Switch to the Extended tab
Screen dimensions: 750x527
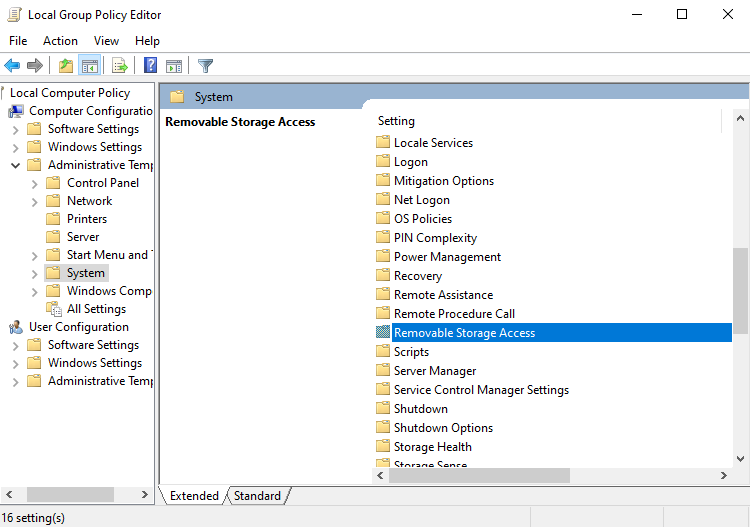tap(194, 496)
